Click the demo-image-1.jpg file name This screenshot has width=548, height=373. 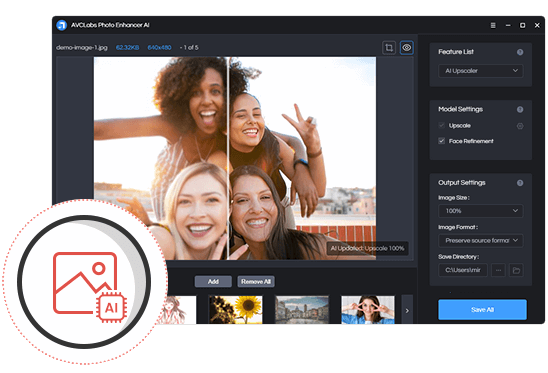click(x=82, y=48)
